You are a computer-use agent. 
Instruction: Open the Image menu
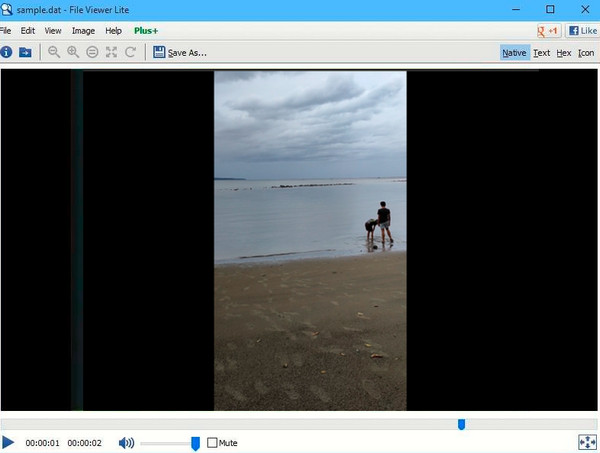click(x=83, y=31)
